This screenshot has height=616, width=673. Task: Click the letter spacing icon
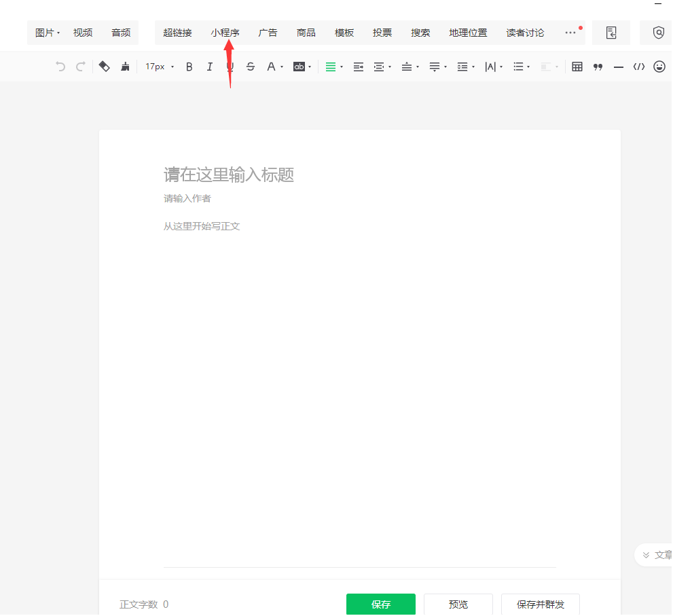click(x=490, y=67)
